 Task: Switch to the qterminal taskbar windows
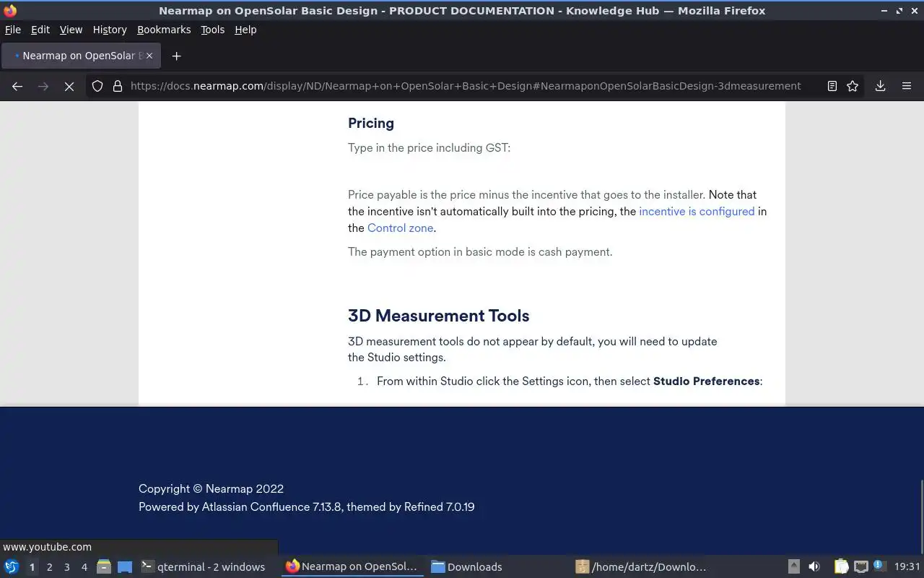pyautogui.click(x=203, y=566)
